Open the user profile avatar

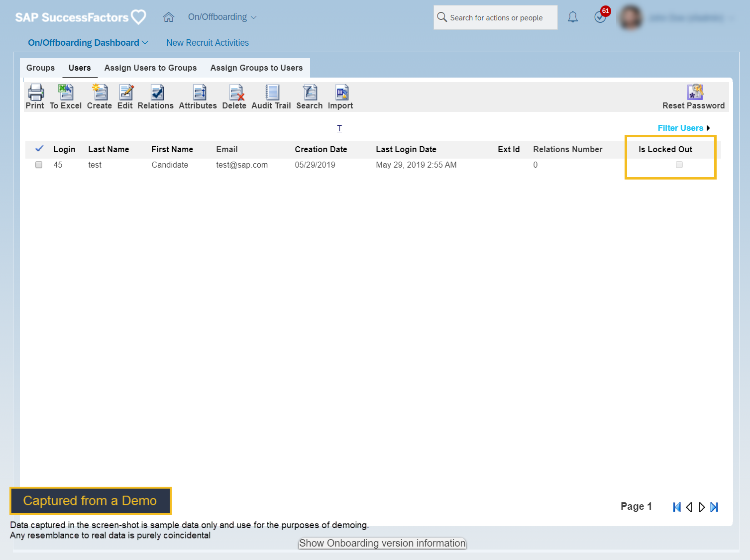click(631, 17)
